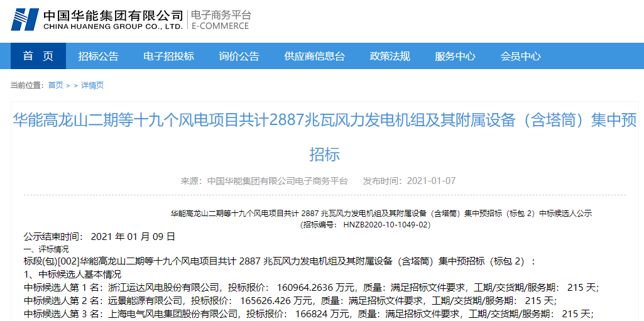The height and width of the screenshot is (321, 644).
Task: Open the 首页 home tab
Action: pyautogui.click(x=38, y=56)
